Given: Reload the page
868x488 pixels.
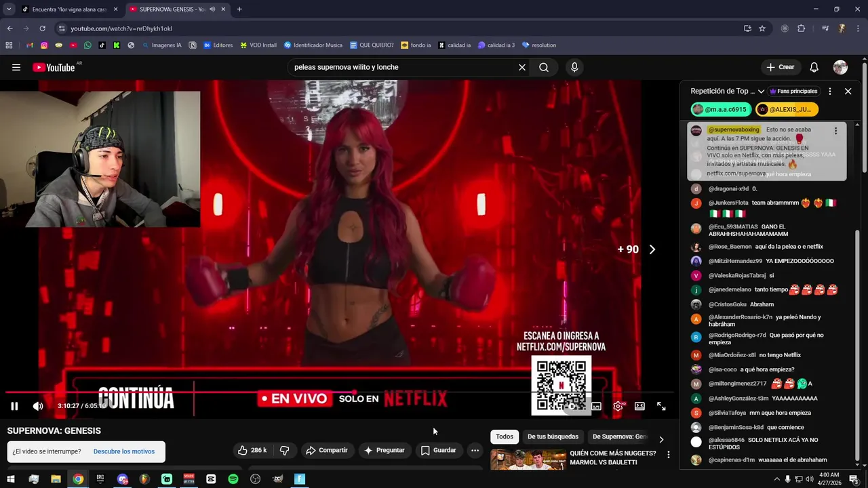Looking at the screenshot, I should coord(42,28).
